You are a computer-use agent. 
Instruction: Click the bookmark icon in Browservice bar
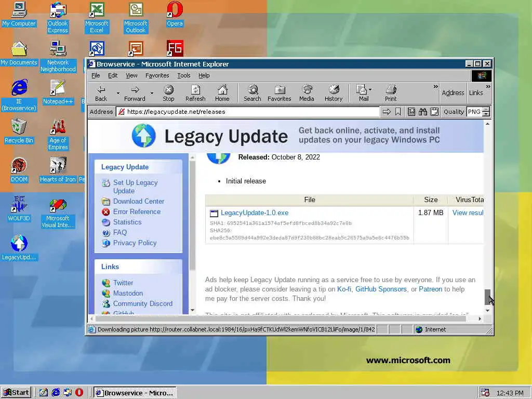point(398,112)
